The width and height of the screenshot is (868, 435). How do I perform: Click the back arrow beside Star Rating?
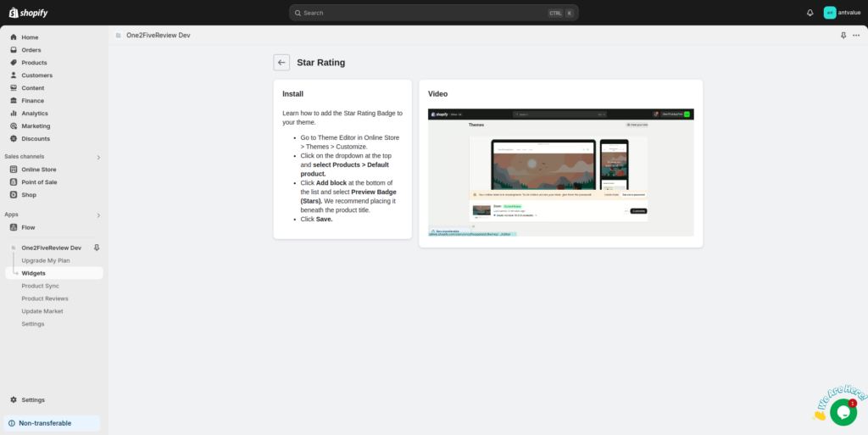pyautogui.click(x=281, y=63)
